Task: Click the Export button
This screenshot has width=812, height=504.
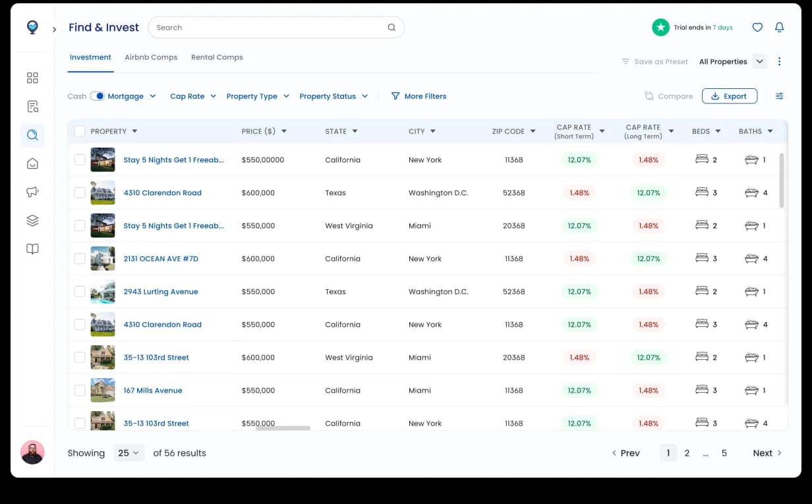Action: [730, 96]
